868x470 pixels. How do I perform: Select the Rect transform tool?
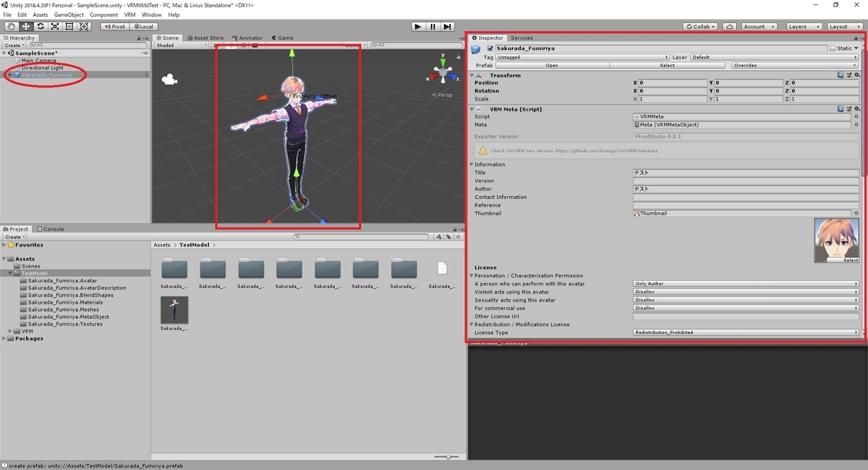click(69, 27)
